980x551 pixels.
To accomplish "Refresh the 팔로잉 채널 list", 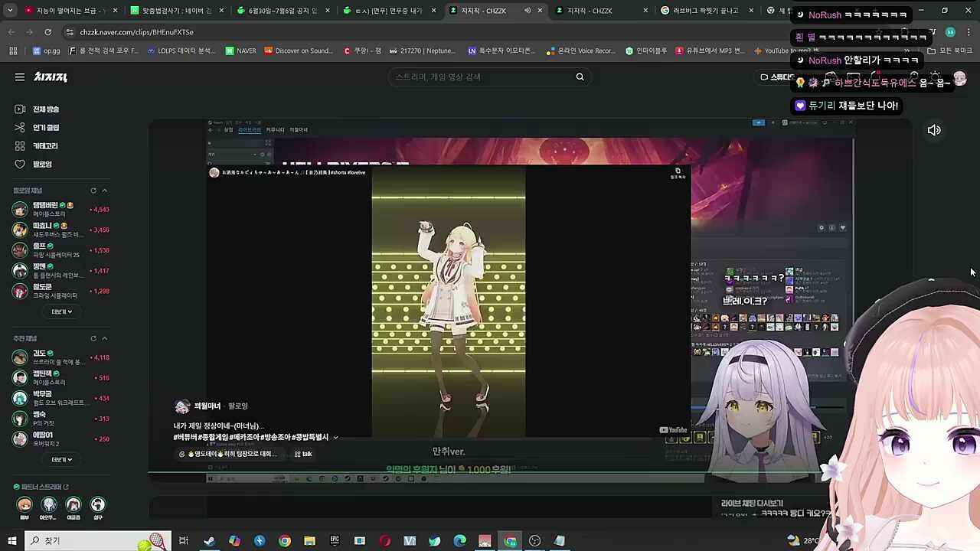I will pyautogui.click(x=93, y=191).
